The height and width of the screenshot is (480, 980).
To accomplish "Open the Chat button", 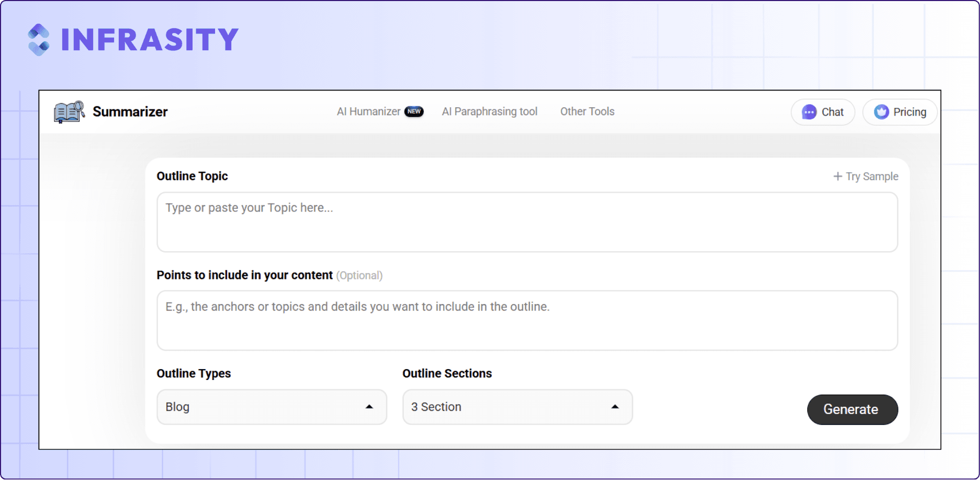I will coord(823,112).
